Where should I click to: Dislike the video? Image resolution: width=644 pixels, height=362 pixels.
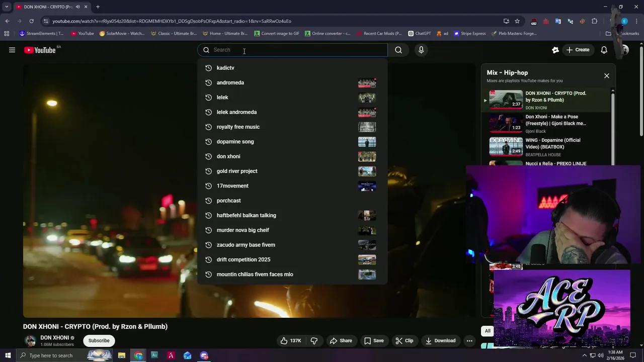(x=314, y=340)
